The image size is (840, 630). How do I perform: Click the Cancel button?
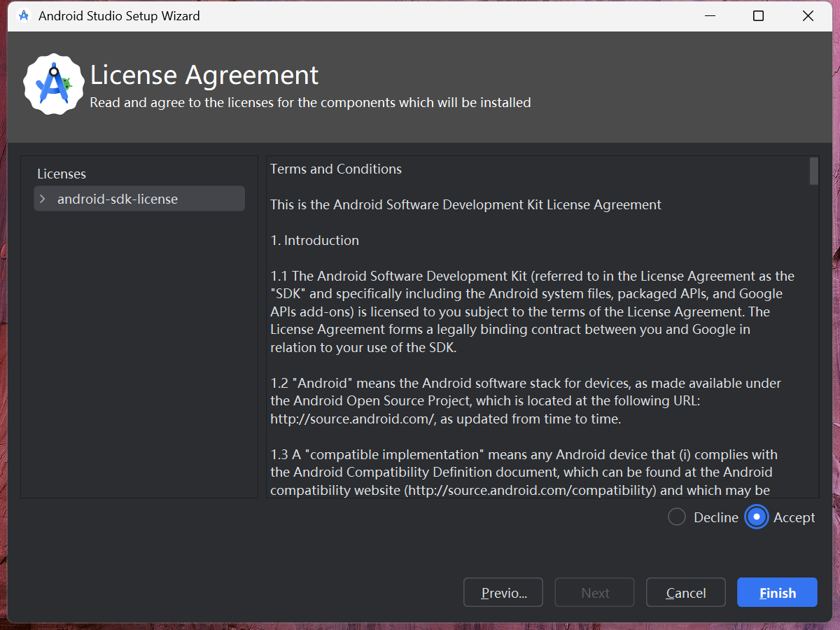tap(685, 592)
